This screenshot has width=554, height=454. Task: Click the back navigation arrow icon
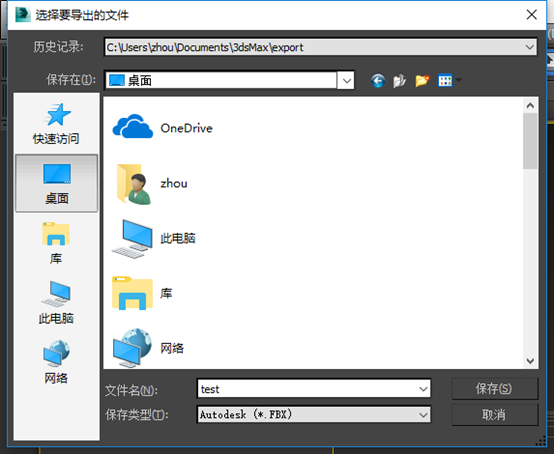[378, 81]
